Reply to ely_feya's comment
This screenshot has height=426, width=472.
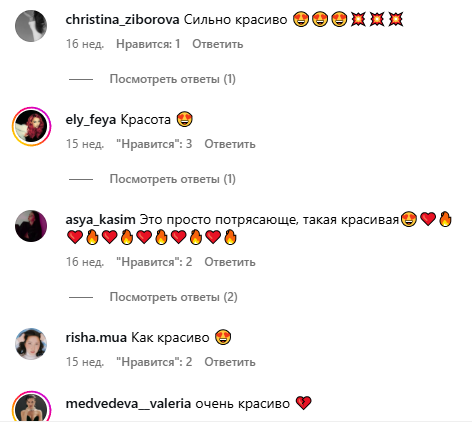(230, 144)
